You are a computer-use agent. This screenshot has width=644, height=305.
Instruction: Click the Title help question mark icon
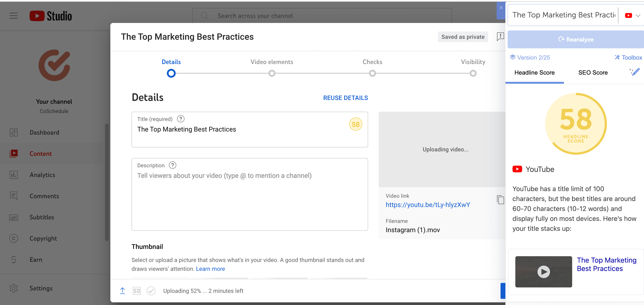(181, 119)
